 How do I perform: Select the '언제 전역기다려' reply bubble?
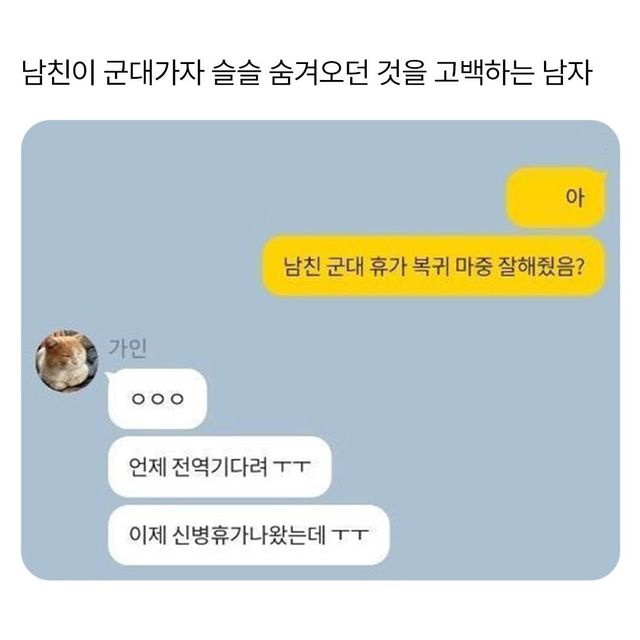click(x=220, y=467)
